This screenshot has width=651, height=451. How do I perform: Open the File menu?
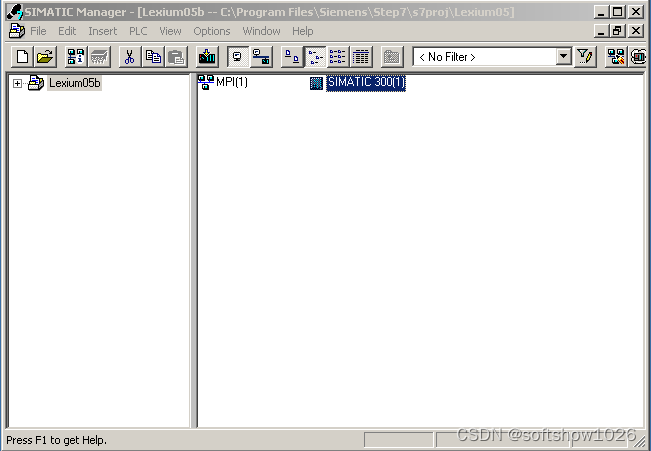38,31
